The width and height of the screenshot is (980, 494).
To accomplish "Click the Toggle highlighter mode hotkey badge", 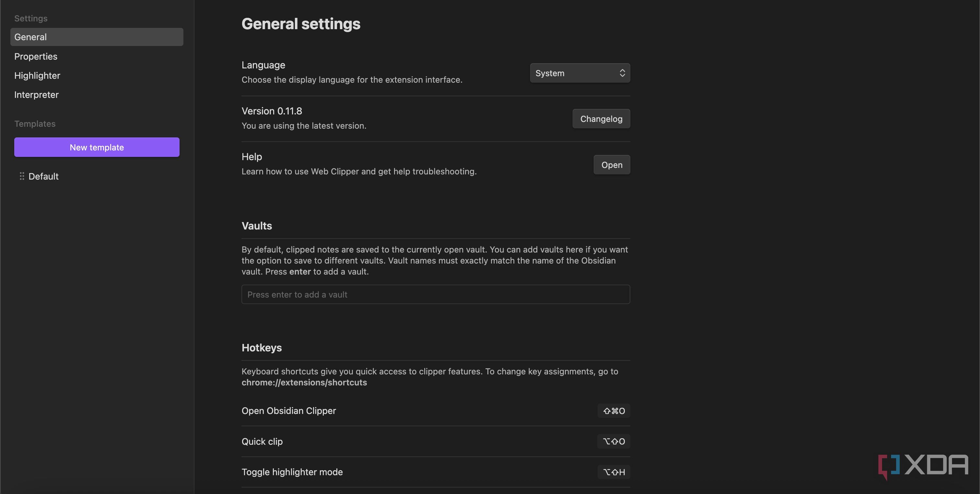I will pos(614,472).
